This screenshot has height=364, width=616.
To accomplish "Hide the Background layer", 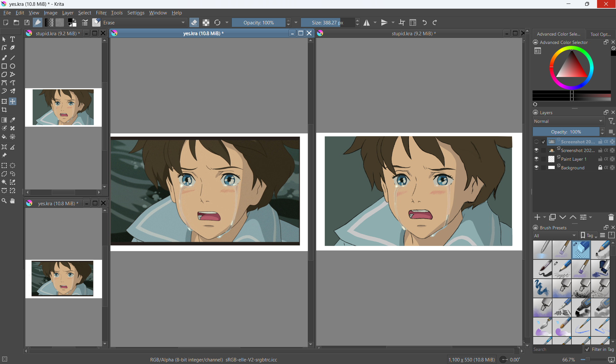I will [x=536, y=168].
